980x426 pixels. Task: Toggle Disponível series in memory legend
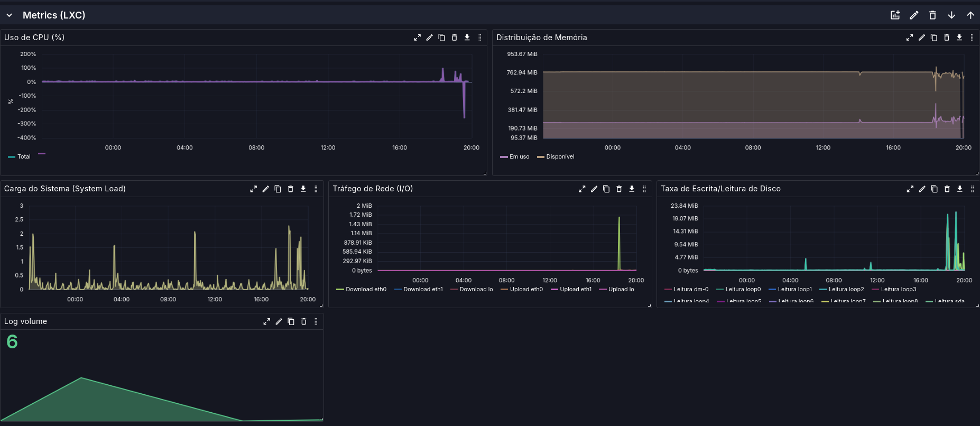click(x=556, y=156)
